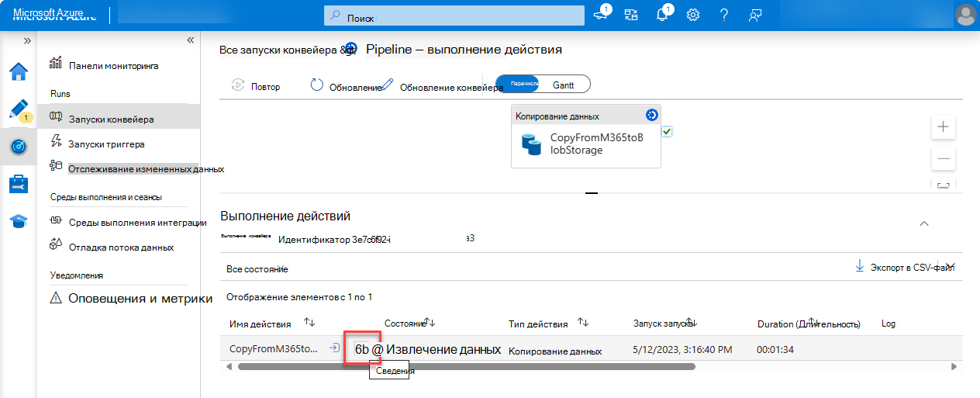Open Learning center graduation cap icon
The width and height of the screenshot is (980, 398).
point(19,221)
